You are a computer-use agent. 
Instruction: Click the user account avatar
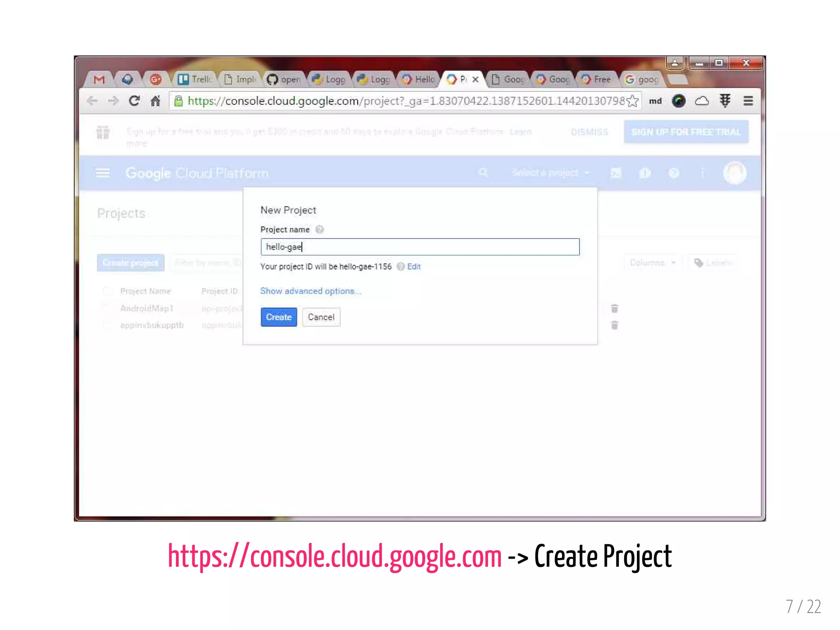pyautogui.click(x=735, y=173)
